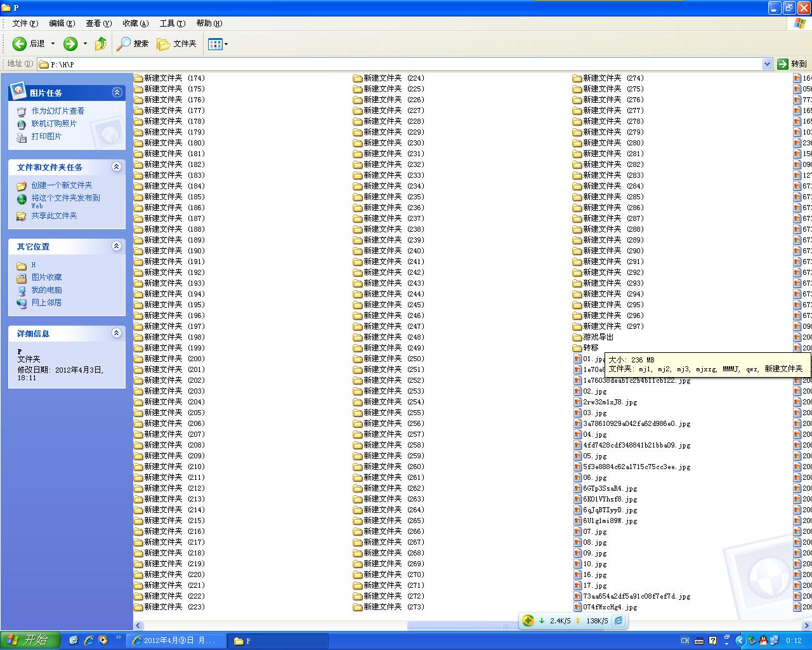Click the green plus icon on speed widget

528,621
